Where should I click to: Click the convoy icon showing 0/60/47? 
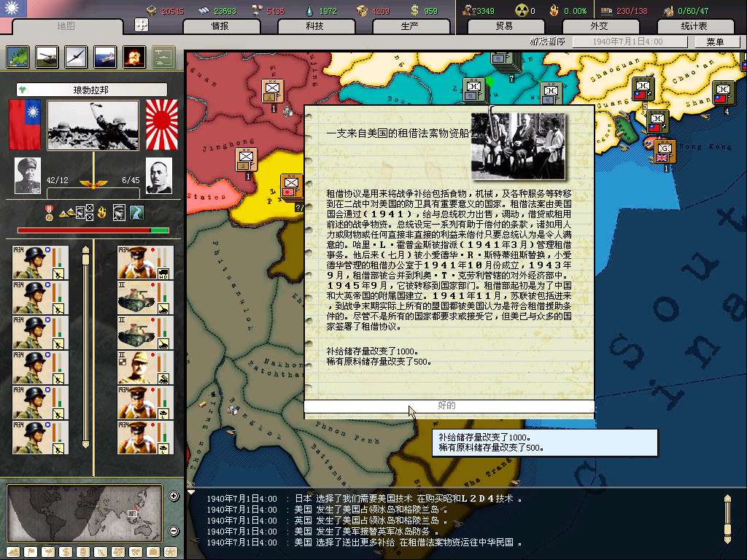[668, 10]
